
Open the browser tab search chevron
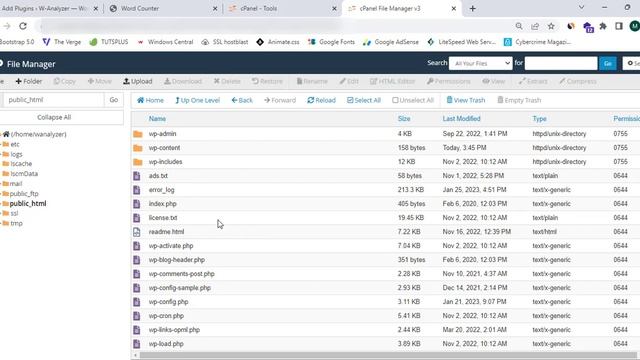pyautogui.click(x=581, y=8)
